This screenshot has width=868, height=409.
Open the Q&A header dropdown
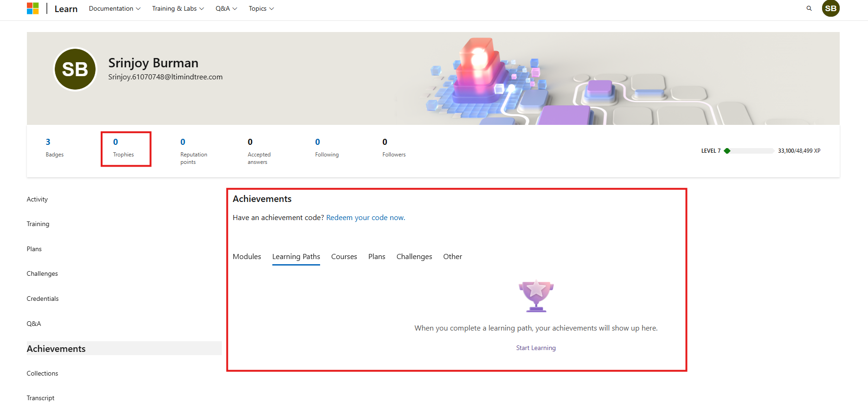(x=226, y=8)
